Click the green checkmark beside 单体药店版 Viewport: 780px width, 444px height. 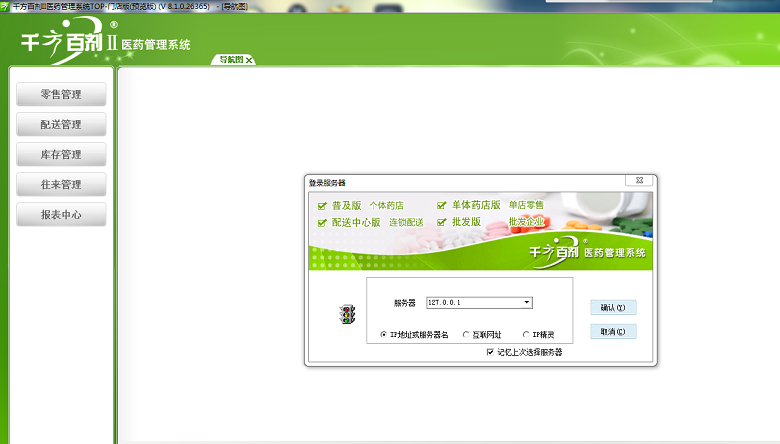tap(442, 206)
